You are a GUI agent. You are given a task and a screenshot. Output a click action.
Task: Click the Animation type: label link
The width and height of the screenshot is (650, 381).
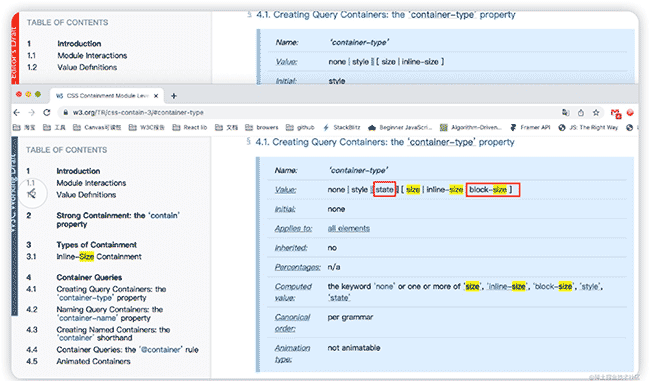[x=292, y=354]
